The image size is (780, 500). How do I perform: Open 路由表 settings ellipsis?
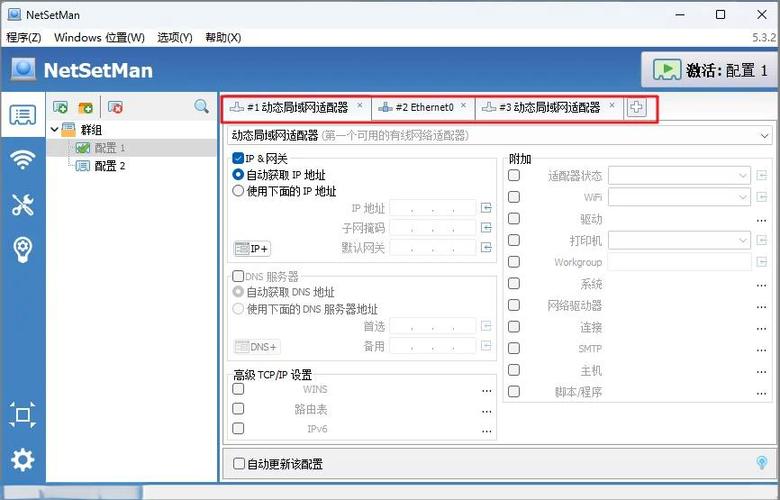tap(487, 411)
